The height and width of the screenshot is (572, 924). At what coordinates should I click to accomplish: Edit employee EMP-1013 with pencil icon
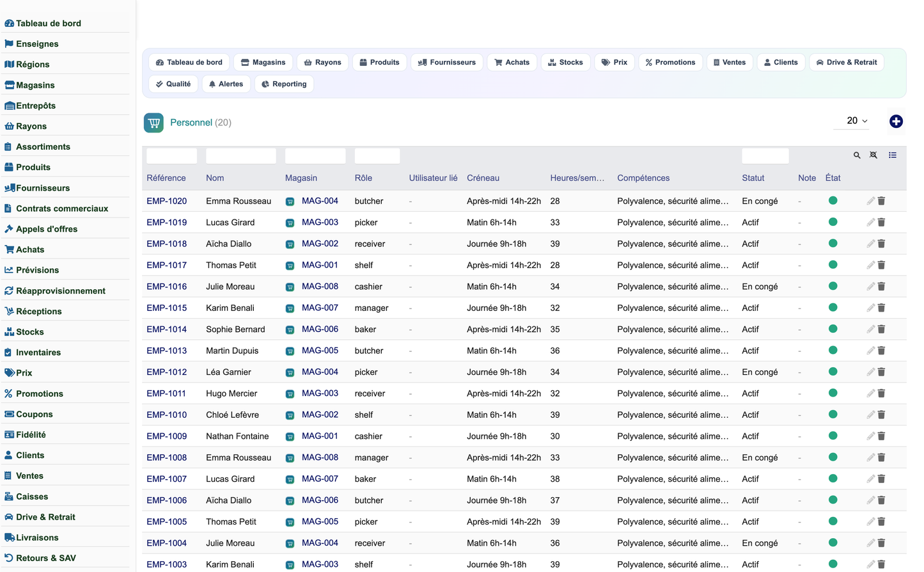tap(870, 351)
